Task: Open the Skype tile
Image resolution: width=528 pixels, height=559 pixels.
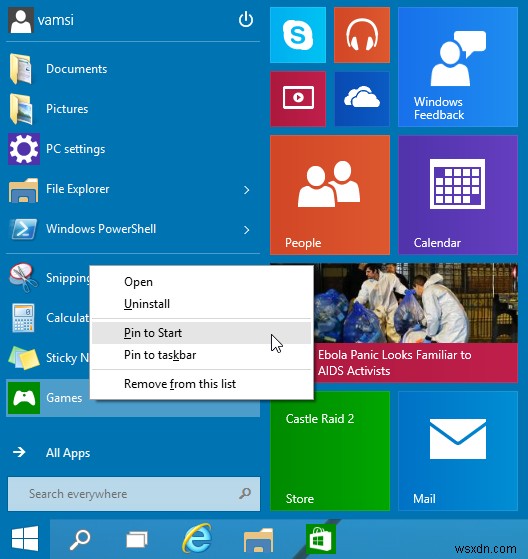Action: click(x=298, y=35)
